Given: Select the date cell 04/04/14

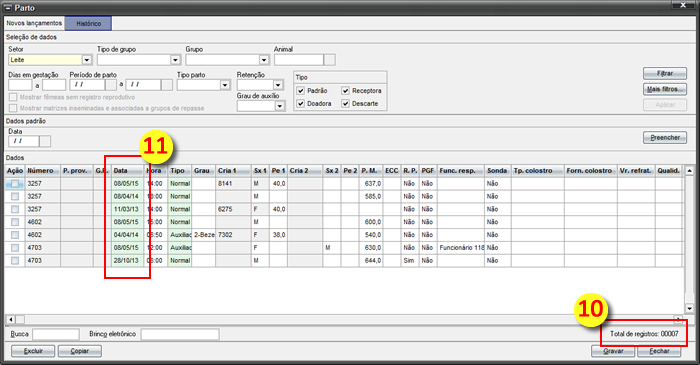Looking at the screenshot, I should [128, 235].
